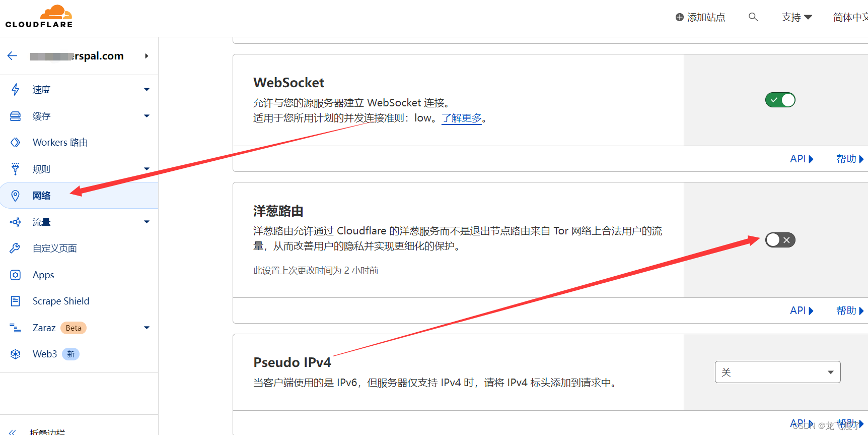Screen dimensions: 868x435
Task: Open API link under WebSocket card
Action: click(x=801, y=159)
